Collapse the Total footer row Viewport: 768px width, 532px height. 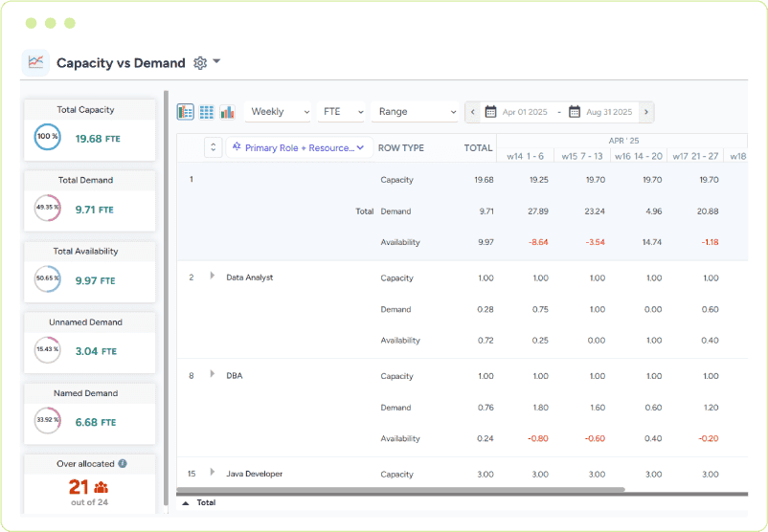pos(186,503)
